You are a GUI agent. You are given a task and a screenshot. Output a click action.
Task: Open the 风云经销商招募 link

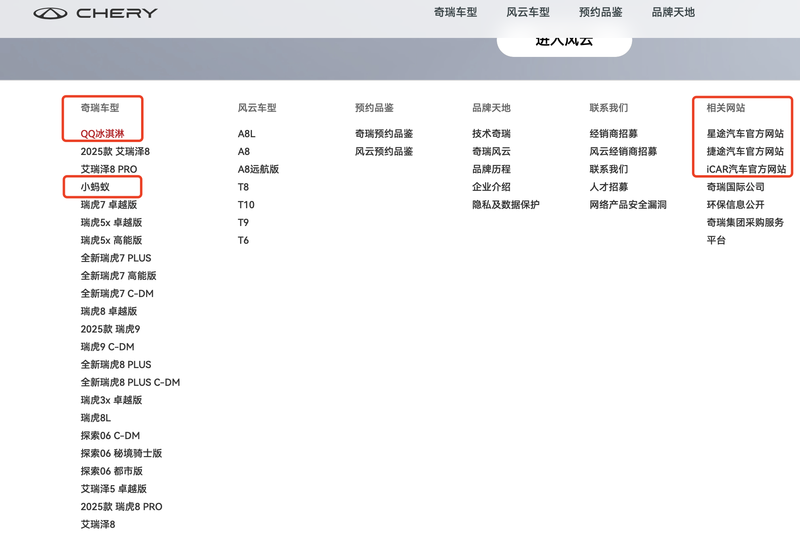[623, 152]
